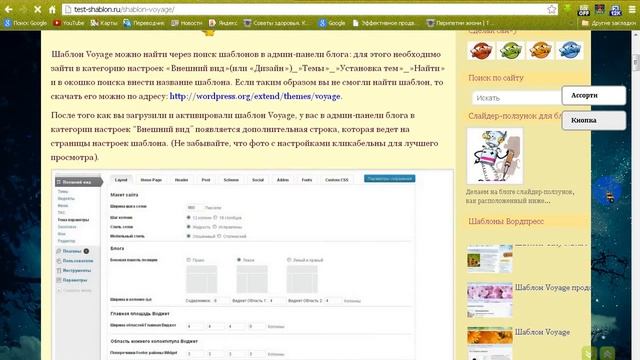Select the Право sidebar position radio
640x360 pixels.
189,260
